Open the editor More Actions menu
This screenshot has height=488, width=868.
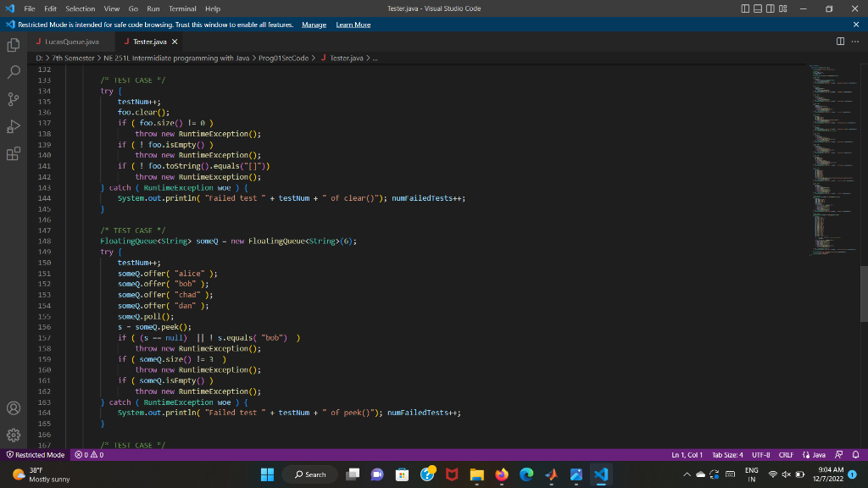pos(854,40)
